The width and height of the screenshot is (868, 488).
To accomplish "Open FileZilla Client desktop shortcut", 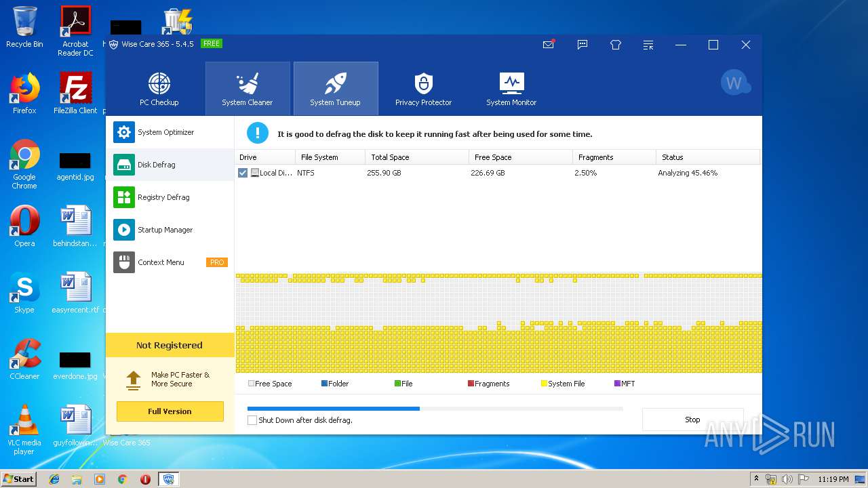I will click(x=75, y=94).
